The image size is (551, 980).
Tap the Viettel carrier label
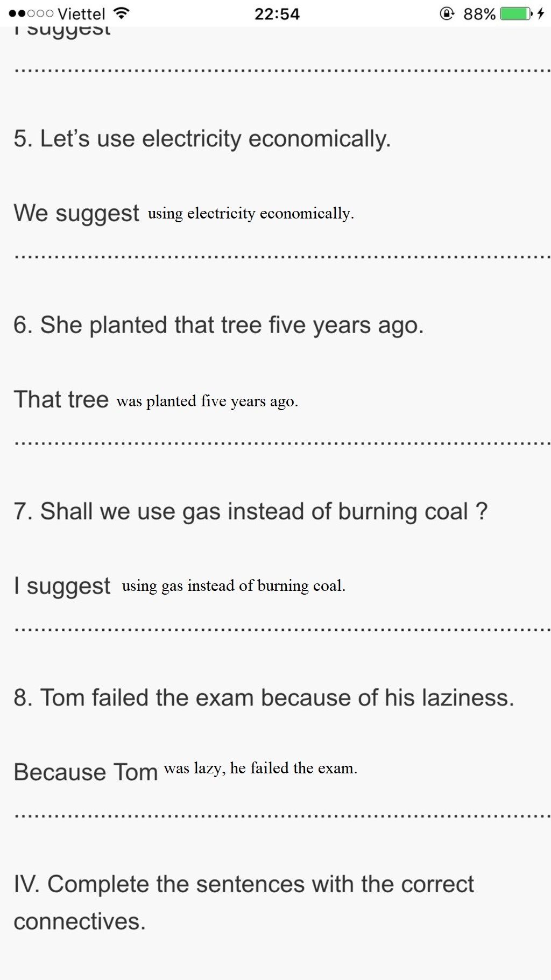tap(81, 13)
